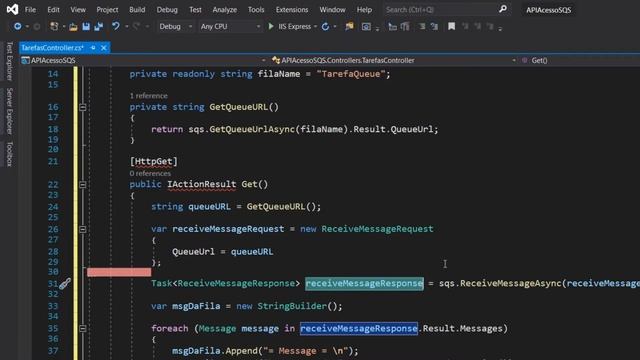This screenshot has height=360, width=640.
Task: Open the Analyze menu
Action: [x=224, y=9]
